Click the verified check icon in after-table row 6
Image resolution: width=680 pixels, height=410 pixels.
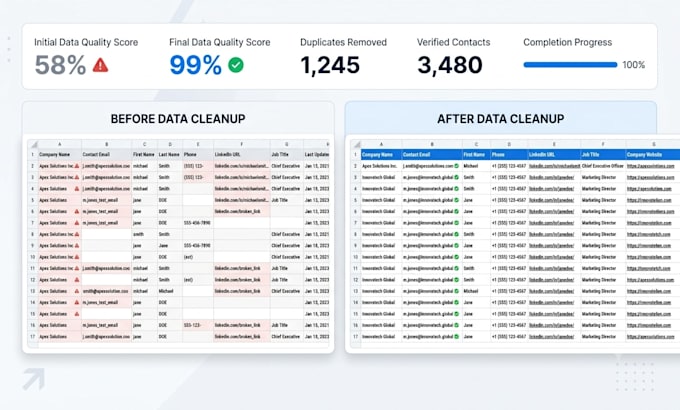pos(457,211)
